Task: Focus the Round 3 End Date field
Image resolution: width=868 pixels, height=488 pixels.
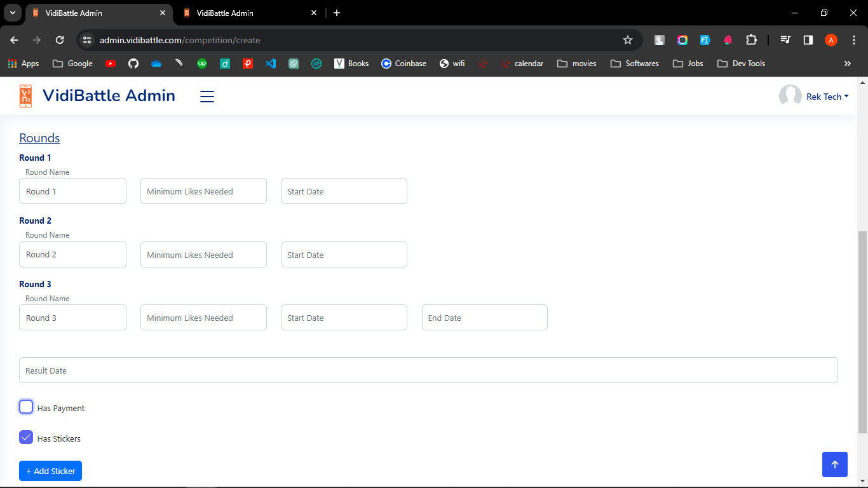Action: pos(485,318)
